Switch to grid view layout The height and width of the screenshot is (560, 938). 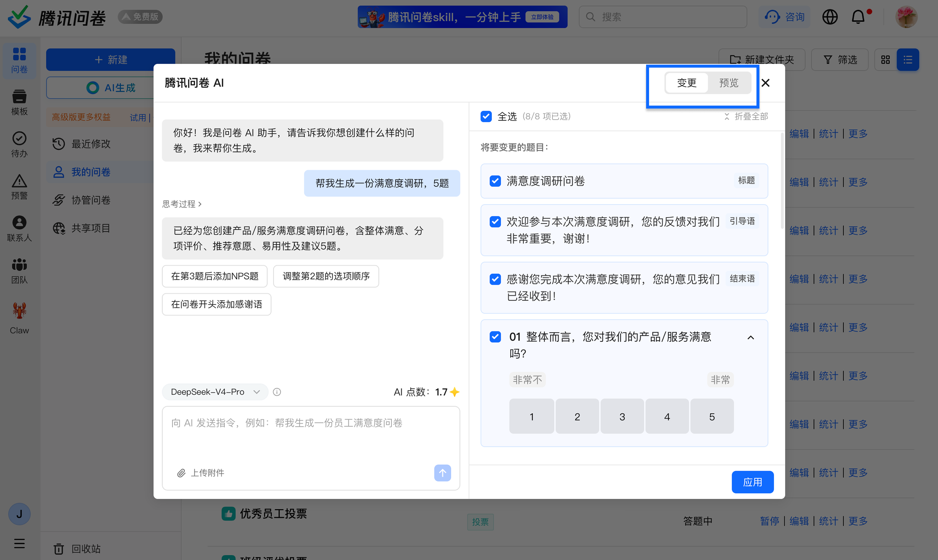885,60
